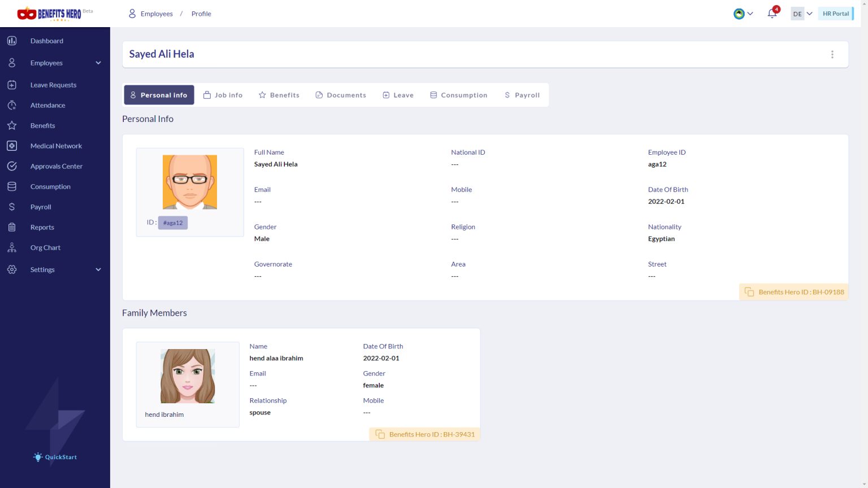This screenshot has height=488, width=868.
Task: Click the Employees breadcrumb link
Action: [157, 14]
